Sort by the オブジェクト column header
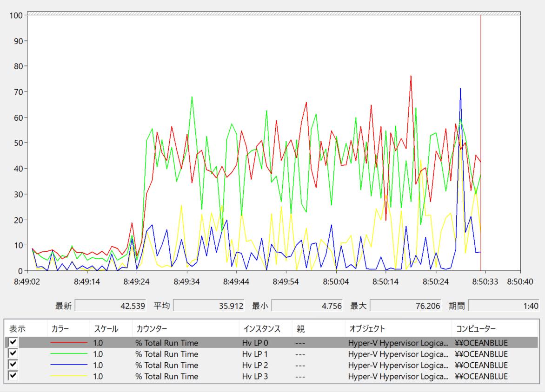The width and height of the screenshot is (545, 392). (x=399, y=328)
